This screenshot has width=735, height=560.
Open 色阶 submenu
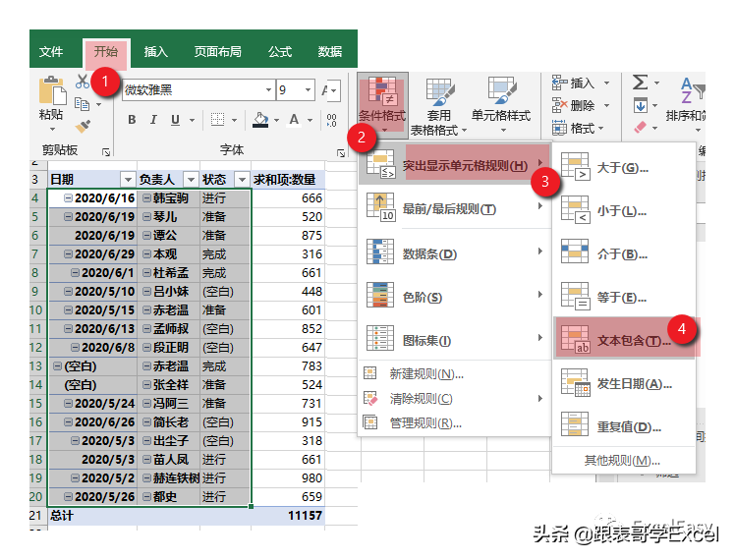[x=455, y=297]
